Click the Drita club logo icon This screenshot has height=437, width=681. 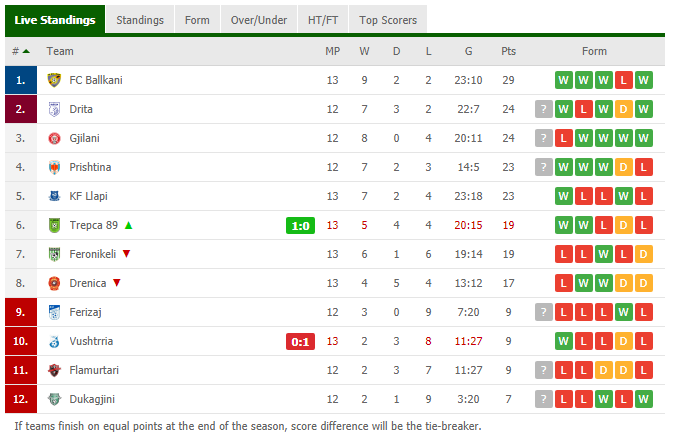pos(55,109)
